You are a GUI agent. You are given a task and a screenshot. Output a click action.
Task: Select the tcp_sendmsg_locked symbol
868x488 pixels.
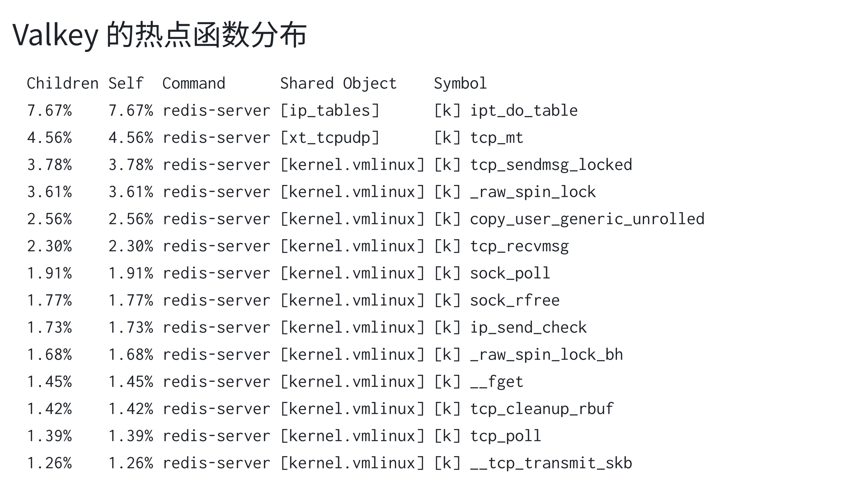551,165
